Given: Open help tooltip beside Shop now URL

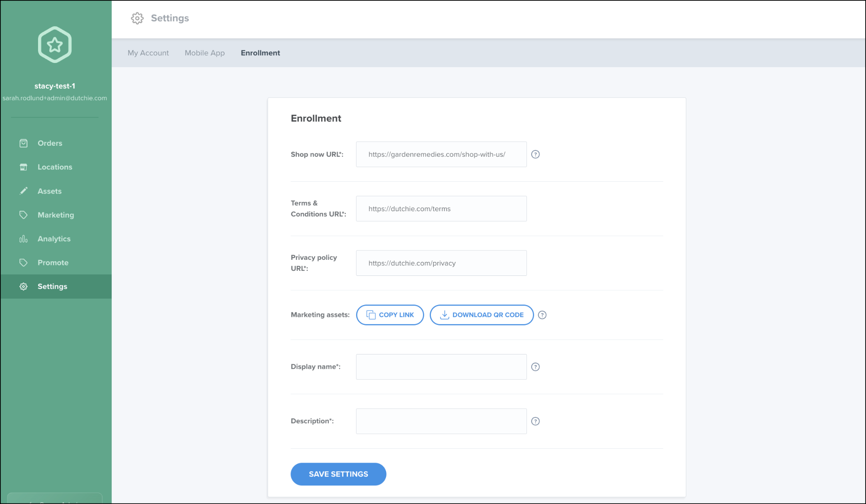Looking at the screenshot, I should (x=535, y=154).
